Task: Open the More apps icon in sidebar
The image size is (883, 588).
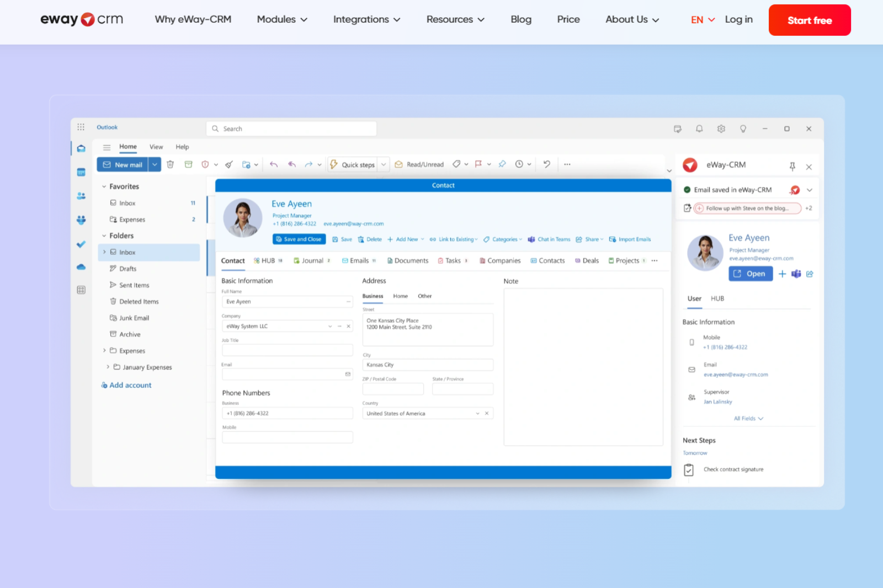Action: click(81, 290)
